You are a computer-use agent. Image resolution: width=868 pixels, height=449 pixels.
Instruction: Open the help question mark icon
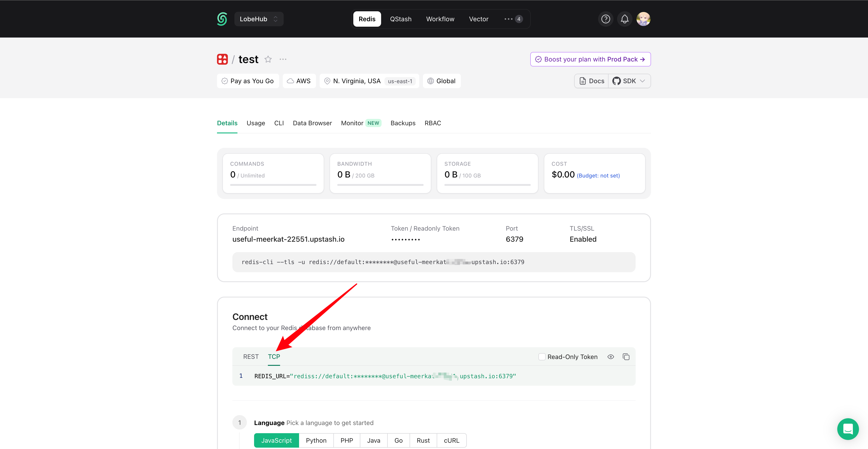coord(606,19)
